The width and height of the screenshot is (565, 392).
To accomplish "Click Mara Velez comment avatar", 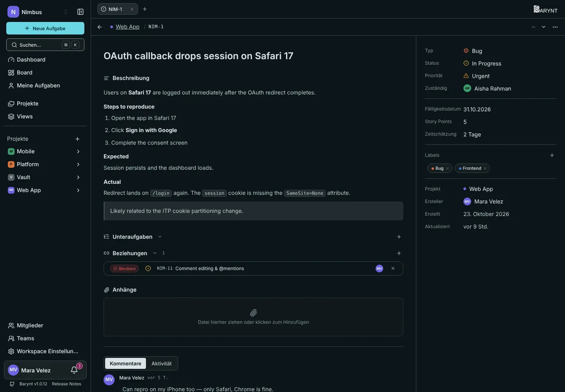I will [109, 379].
